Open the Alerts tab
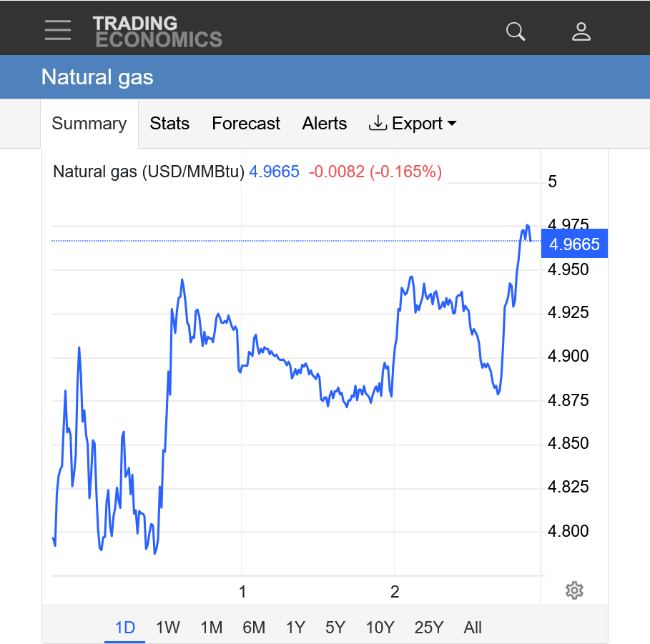The image size is (650, 644). 325,124
